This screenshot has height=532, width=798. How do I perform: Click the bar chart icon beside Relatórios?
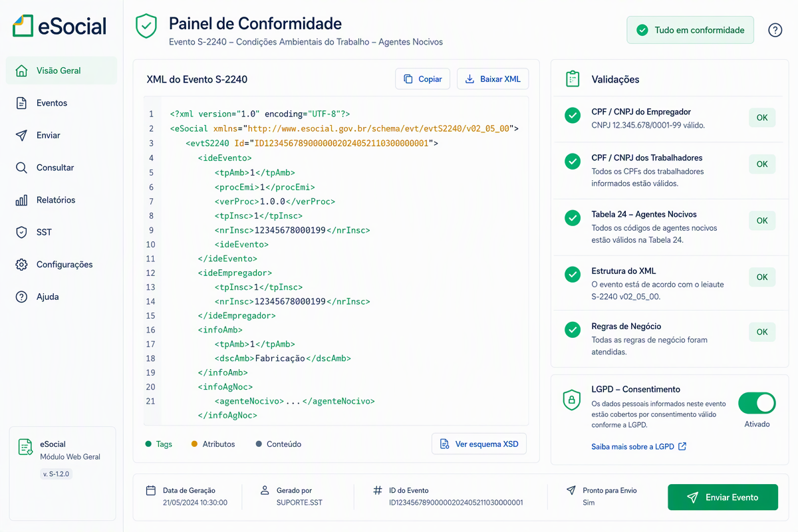pyautogui.click(x=21, y=200)
